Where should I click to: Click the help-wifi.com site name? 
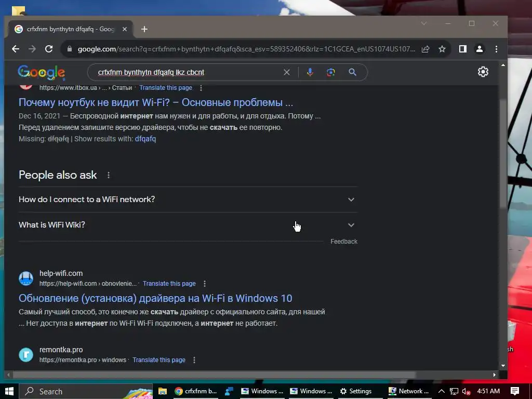(x=61, y=273)
